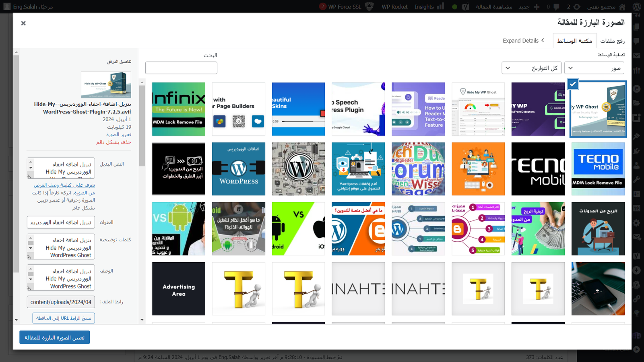Click the البحث search input field

(x=181, y=68)
